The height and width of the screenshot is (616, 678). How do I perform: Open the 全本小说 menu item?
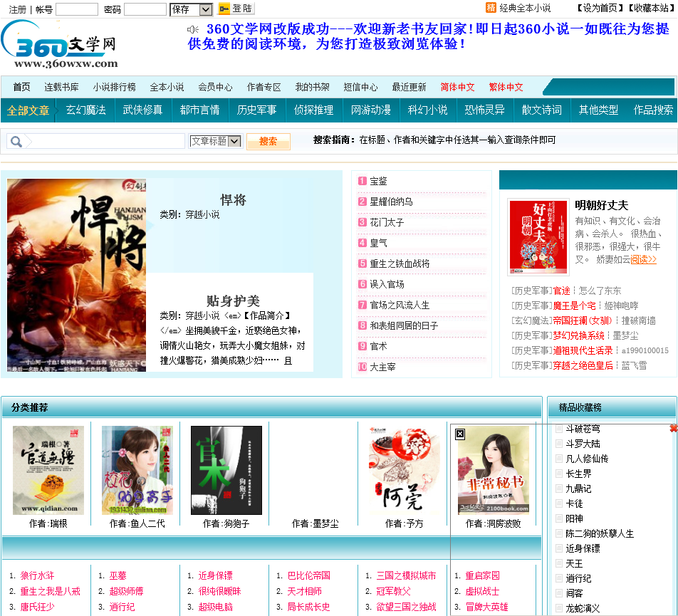pos(167,88)
